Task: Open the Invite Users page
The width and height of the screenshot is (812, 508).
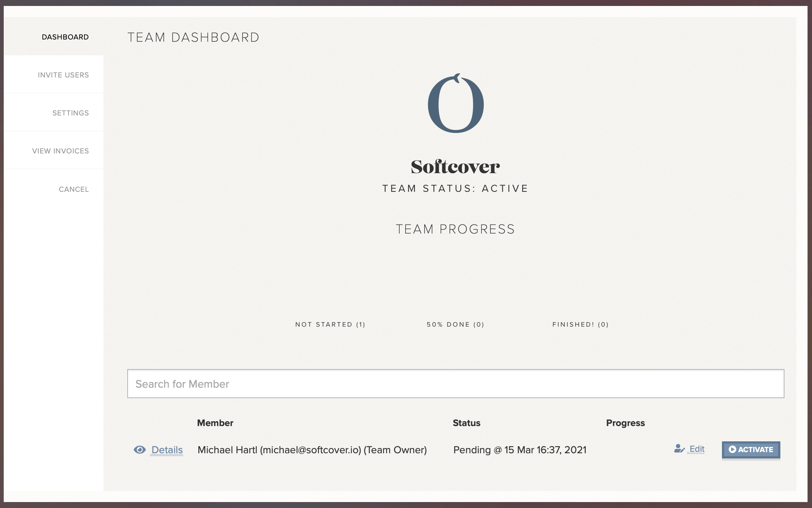Action: (63, 74)
